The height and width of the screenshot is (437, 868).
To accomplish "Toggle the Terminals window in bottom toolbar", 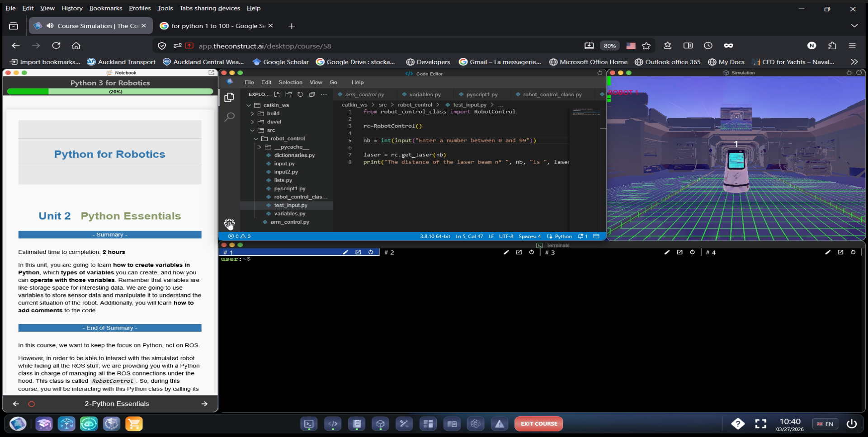I will 309,424.
